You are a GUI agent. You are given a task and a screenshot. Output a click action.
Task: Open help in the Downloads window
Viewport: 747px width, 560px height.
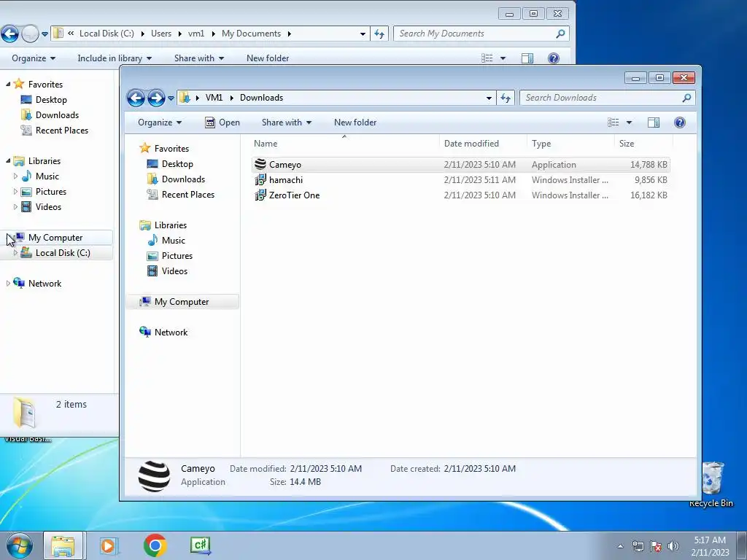(680, 122)
